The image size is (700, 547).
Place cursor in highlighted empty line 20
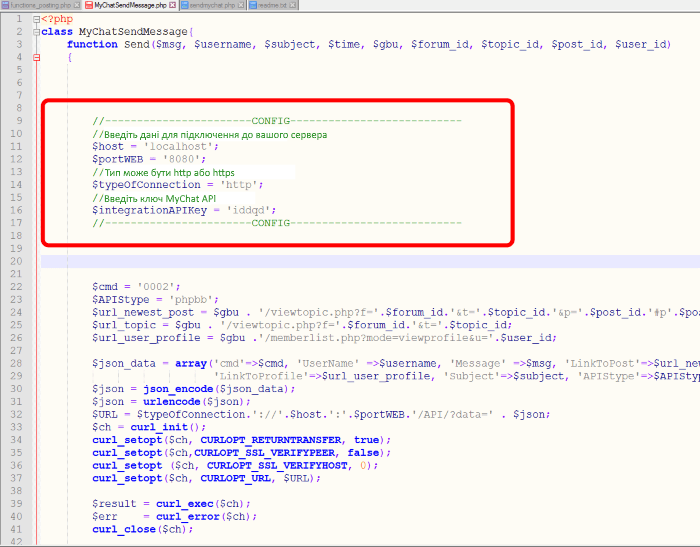(x=300, y=261)
